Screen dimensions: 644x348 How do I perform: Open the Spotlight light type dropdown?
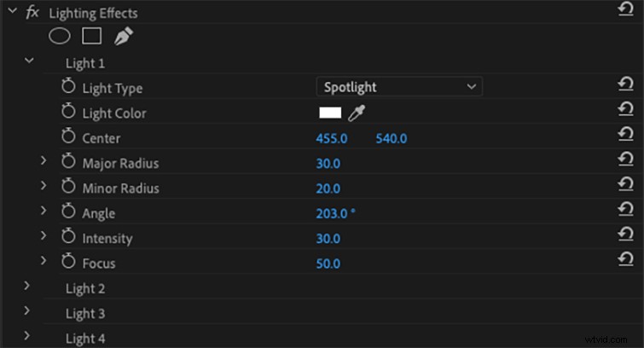(399, 87)
